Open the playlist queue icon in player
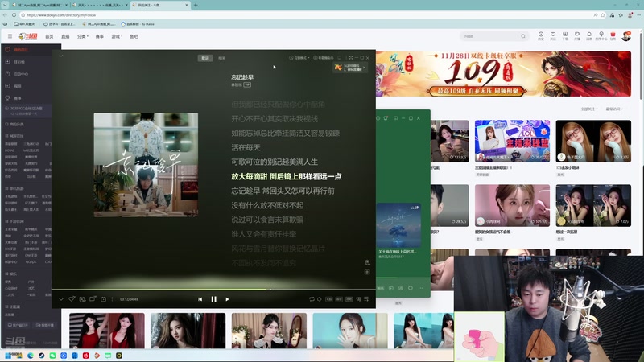This screenshot has height=362, width=644. pos(366,299)
